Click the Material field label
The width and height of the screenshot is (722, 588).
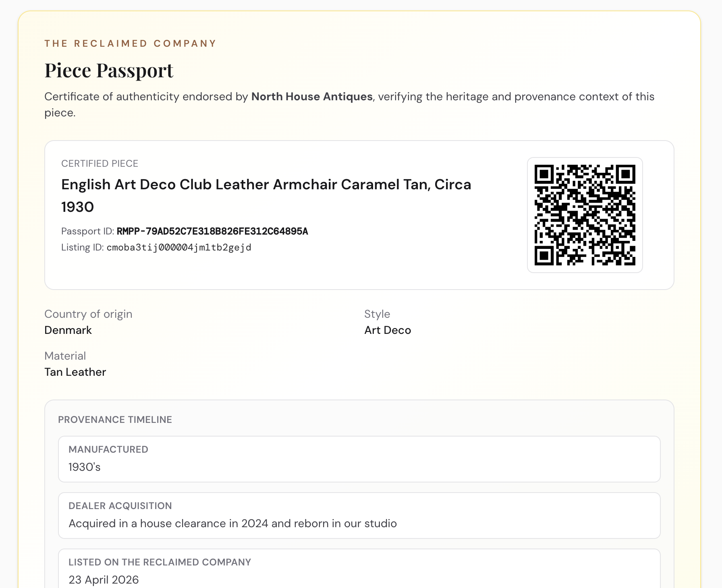point(65,356)
